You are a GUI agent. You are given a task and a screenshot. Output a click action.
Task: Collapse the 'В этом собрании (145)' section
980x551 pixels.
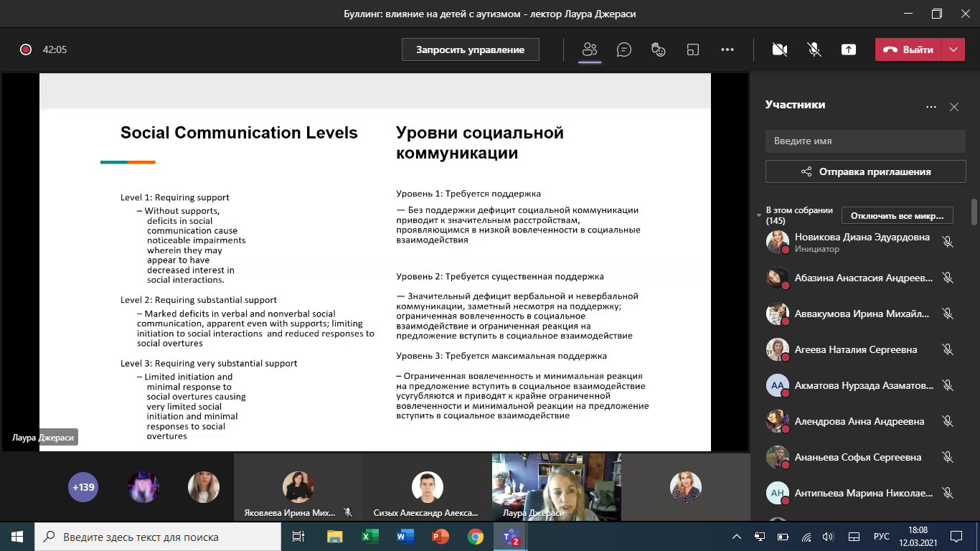click(x=759, y=215)
